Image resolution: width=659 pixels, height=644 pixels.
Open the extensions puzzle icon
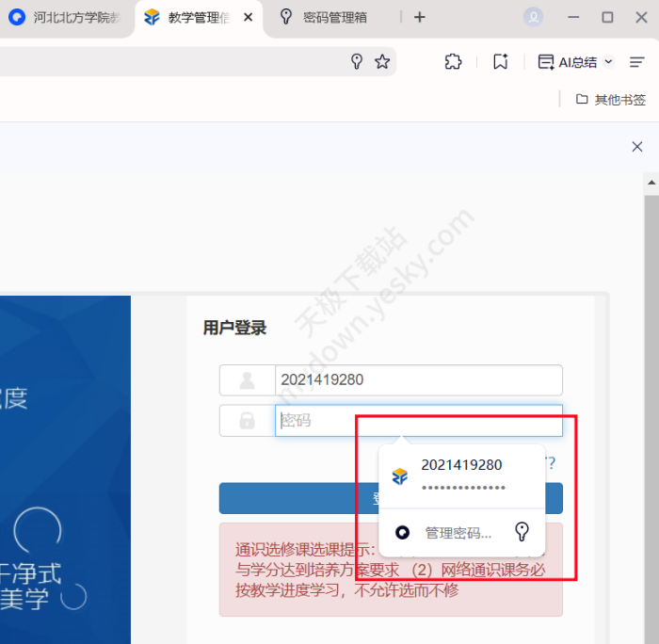point(453,61)
